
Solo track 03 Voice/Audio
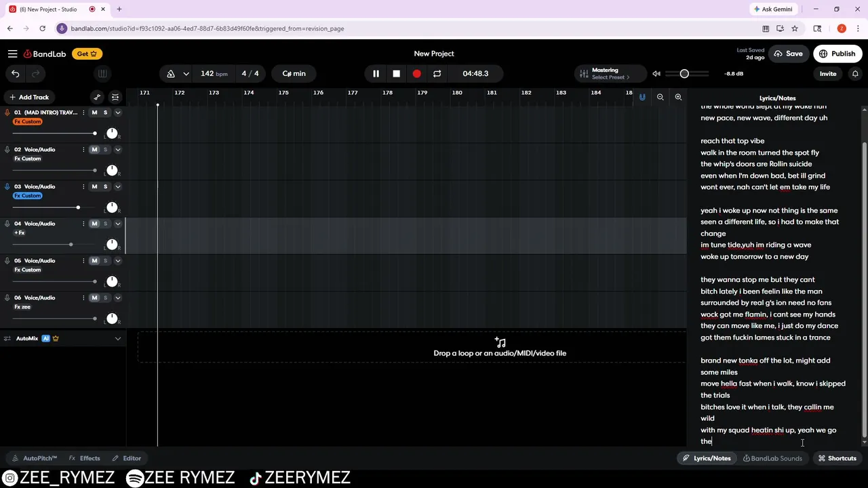pyautogui.click(x=105, y=186)
